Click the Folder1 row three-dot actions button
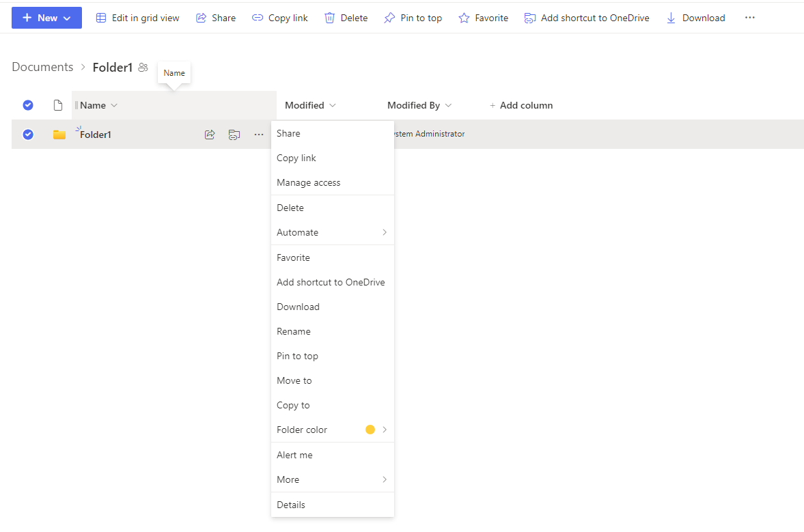This screenshot has width=804, height=532. (x=259, y=135)
